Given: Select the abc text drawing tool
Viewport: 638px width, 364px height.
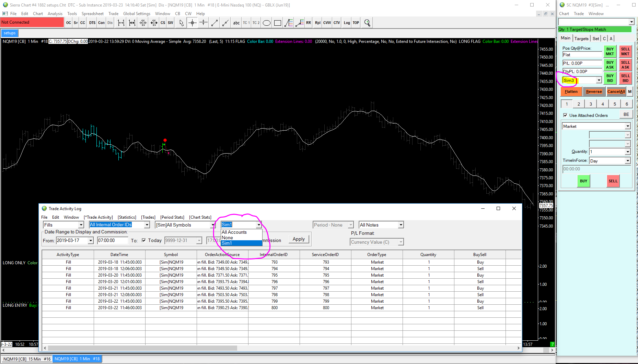Looking at the screenshot, I should pyautogui.click(x=236, y=23).
